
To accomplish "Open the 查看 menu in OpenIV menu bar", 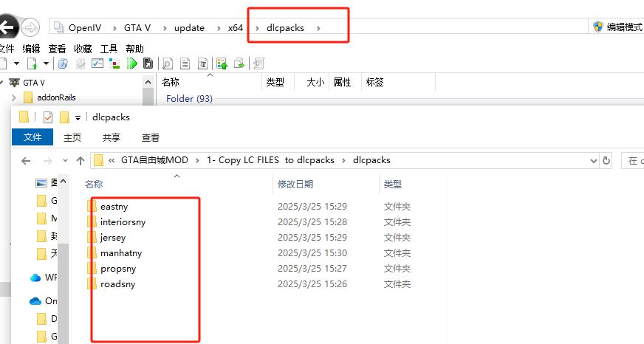I will coord(57,49).
